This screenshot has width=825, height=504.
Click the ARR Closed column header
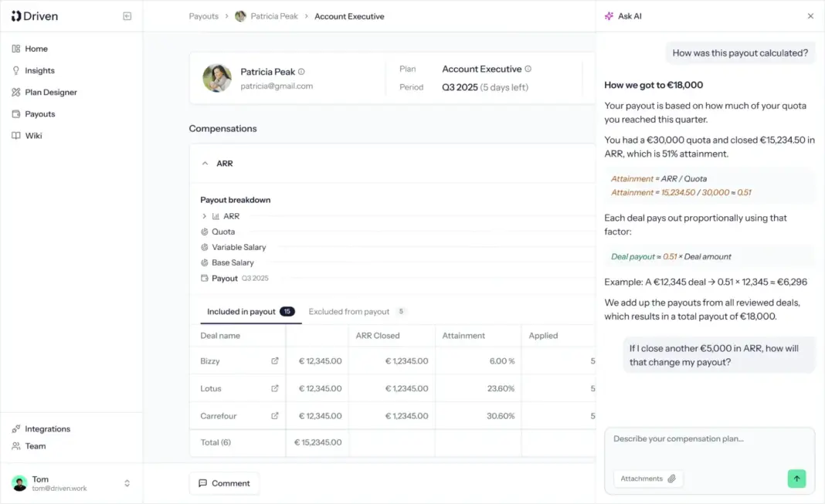coord(378,336)
